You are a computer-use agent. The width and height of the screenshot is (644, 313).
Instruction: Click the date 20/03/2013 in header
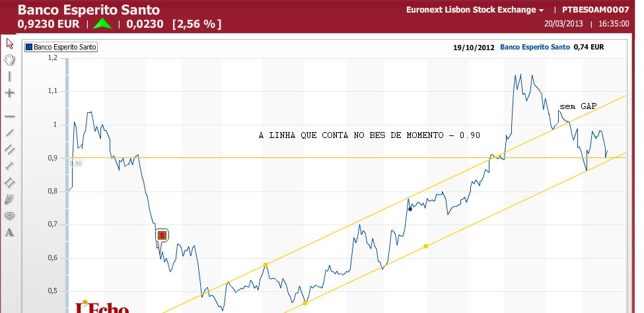(x=563, y=24)
